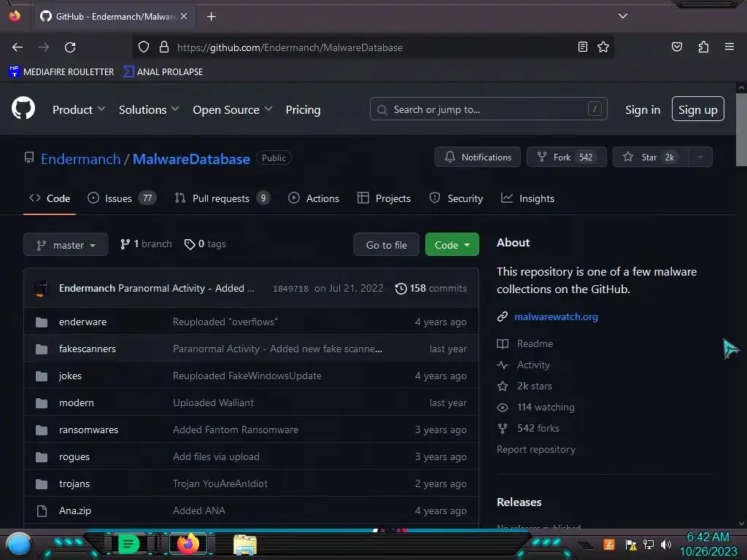Open the Firefox extensions puzzle icon
The image size is (747, 560).
point(703,47)
